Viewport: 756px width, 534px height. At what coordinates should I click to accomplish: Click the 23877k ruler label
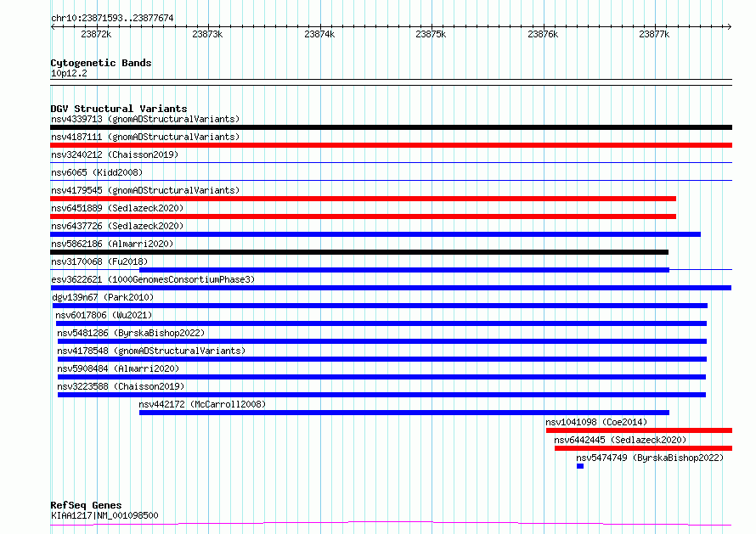point(654,34)
